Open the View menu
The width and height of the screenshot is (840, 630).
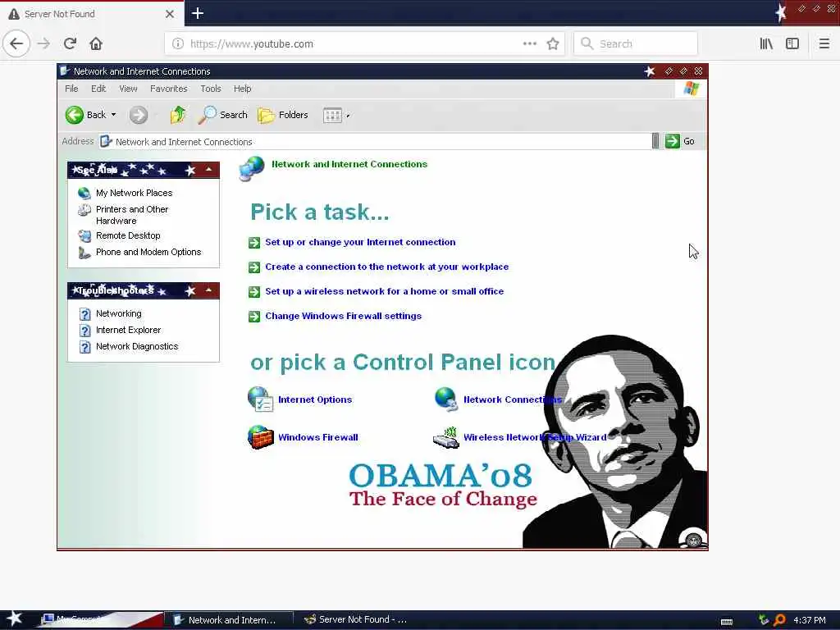point(128,89)
